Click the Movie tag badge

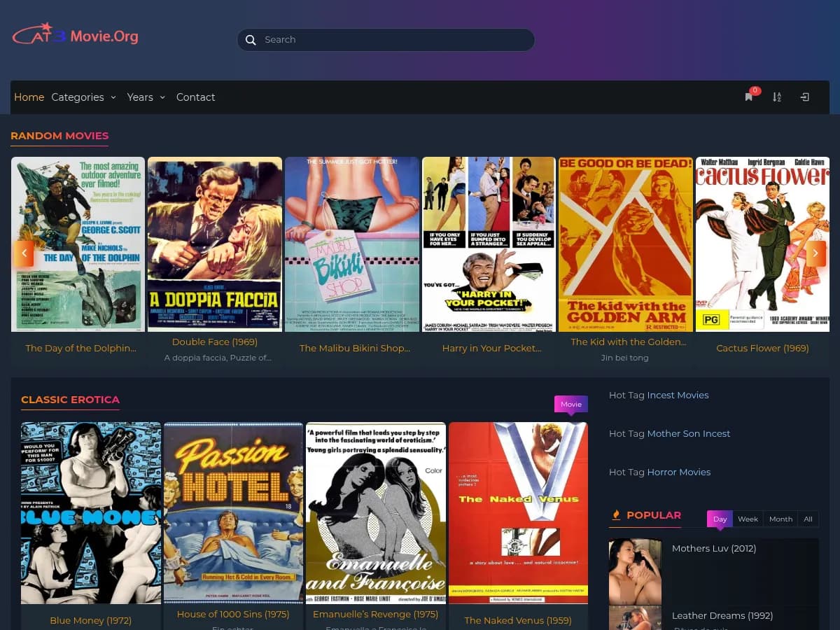571,404
